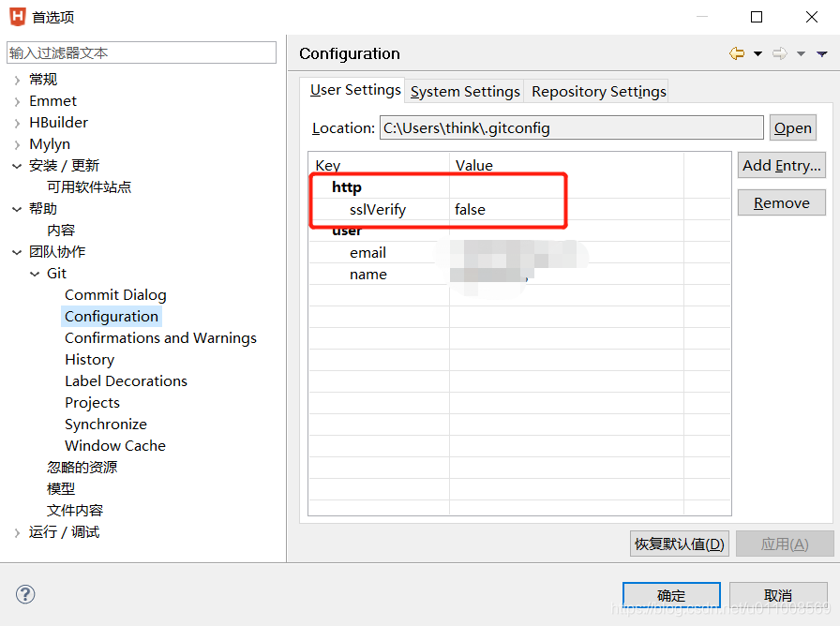Open the help question mark icon
The width and height of the screenshot is (840, 626).
(x=24, y=594)
